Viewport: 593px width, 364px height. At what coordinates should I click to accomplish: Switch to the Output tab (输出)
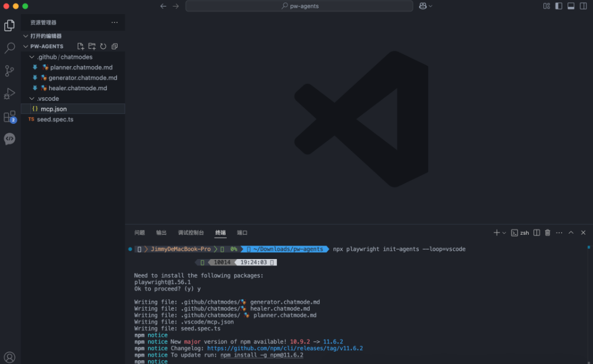tap(161, 232)
